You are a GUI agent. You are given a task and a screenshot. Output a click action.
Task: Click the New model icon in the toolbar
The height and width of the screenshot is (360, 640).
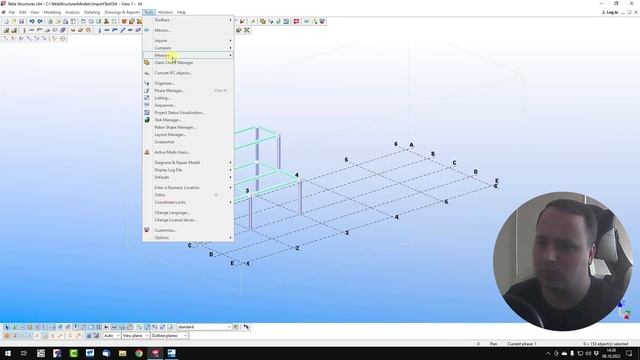[6, 21]
